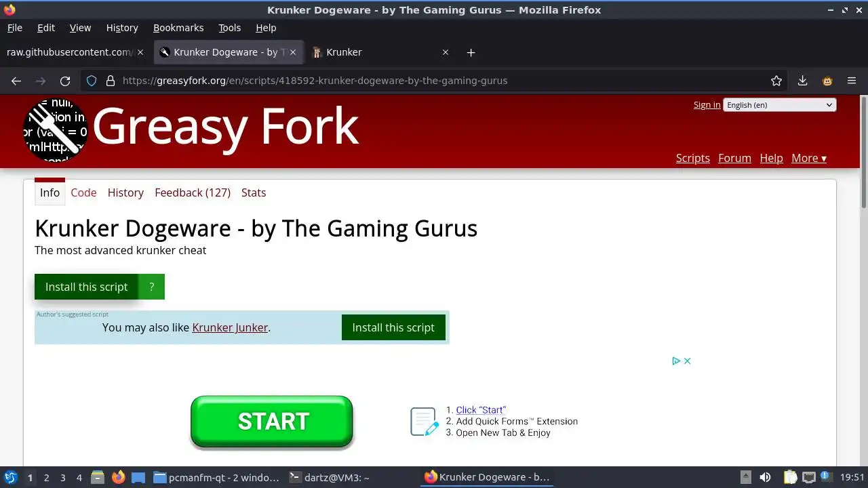Open the Firefox hamburger application menu

tap(852, 81)
